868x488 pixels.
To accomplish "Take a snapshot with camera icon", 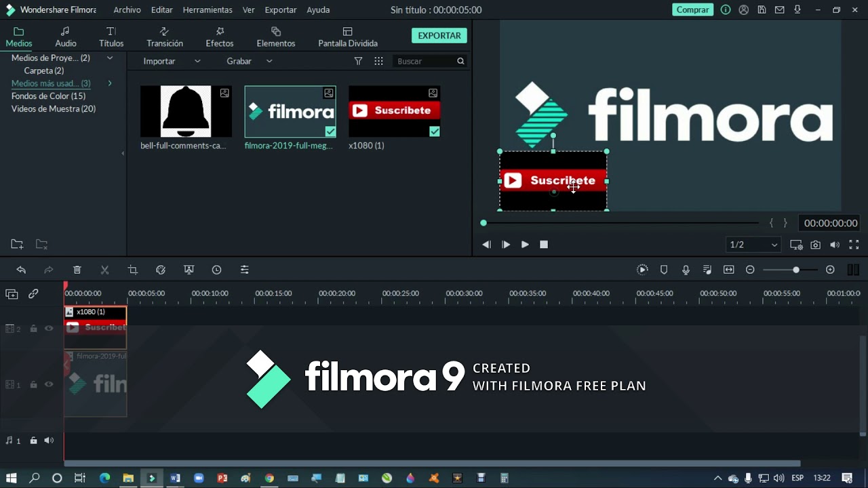I will coord(816,245).
